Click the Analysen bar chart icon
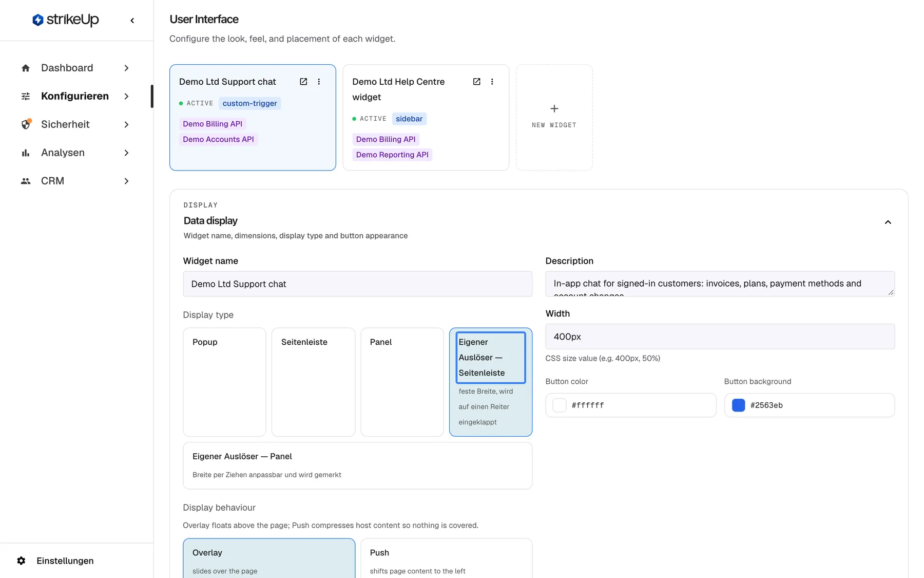 [26, 153]
